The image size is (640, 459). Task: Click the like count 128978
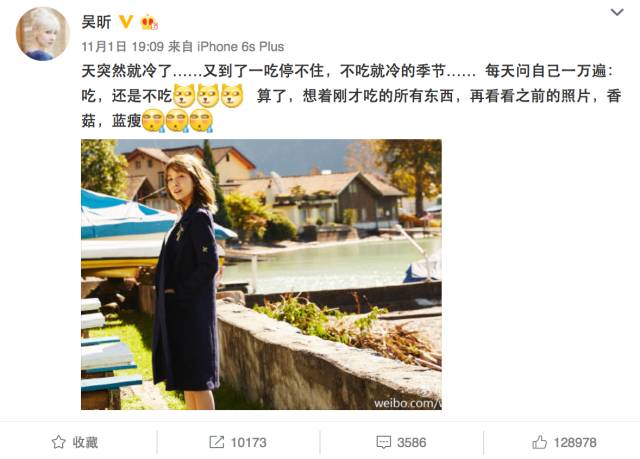575,442
